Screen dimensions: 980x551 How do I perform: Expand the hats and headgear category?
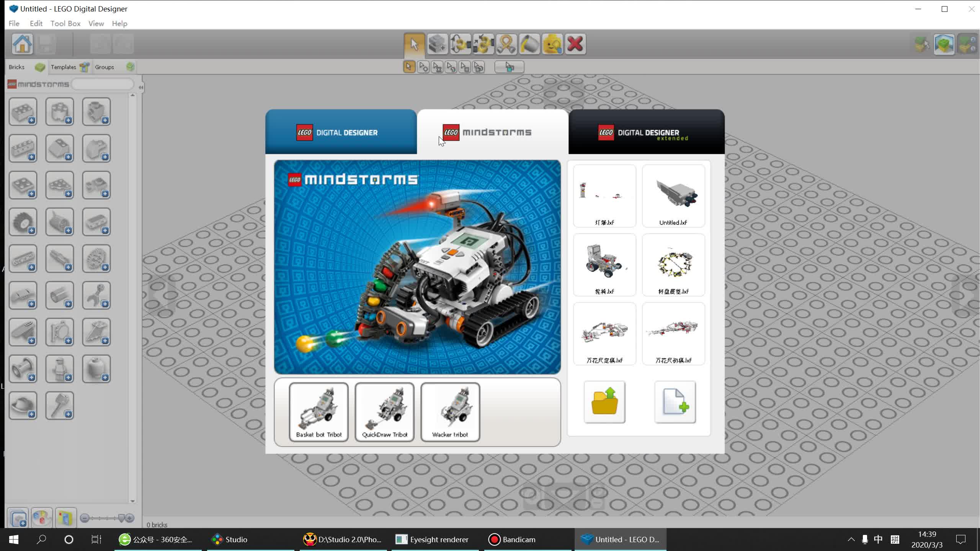coord(23,405)
